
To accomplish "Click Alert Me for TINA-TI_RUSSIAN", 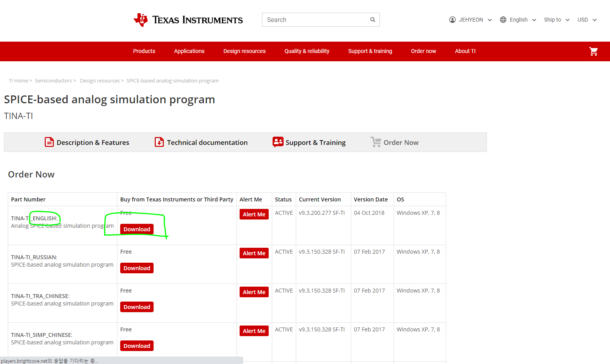I will coord(254,253).
